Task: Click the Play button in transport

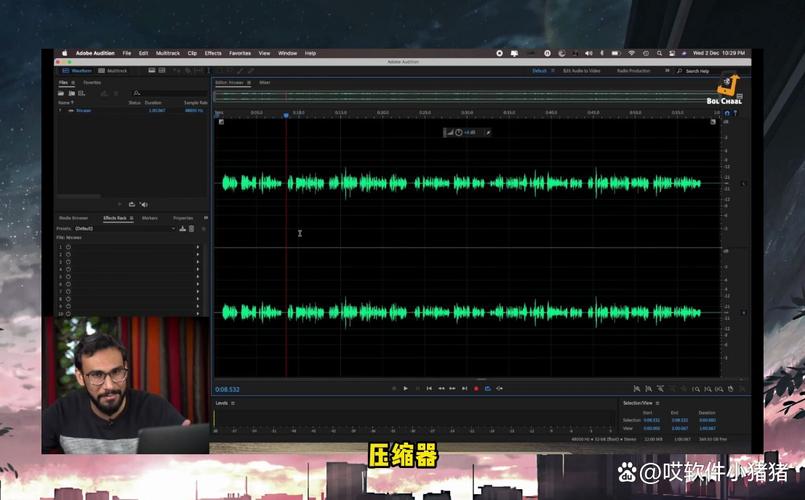Action: pyautogui.click(x=406, y=389)
